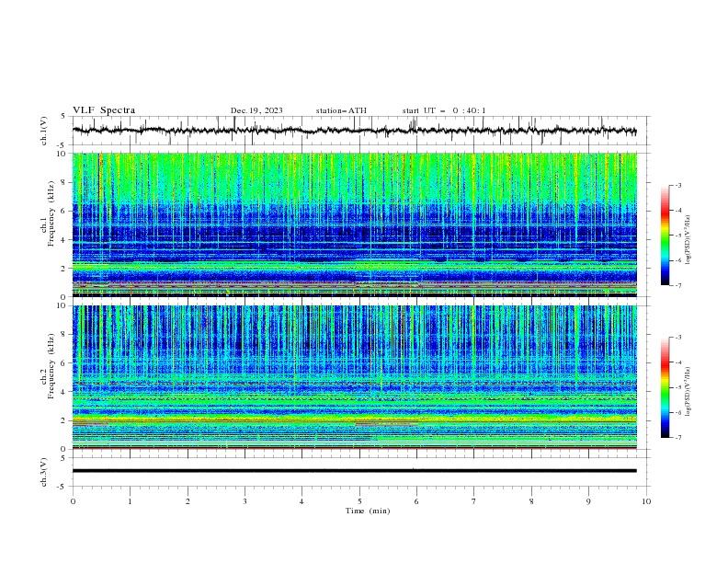Click time axis tick label '3'
Viewport: 728px width, 563px height.
click(x=245, y=501)
